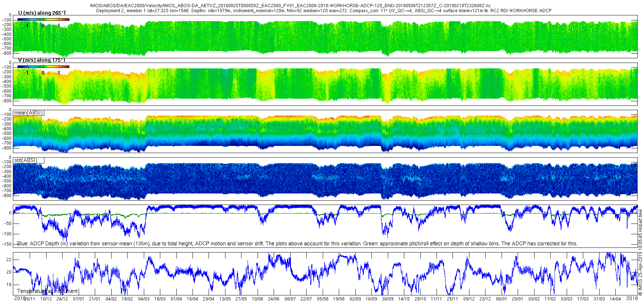Click the '04/03' date tick label
The width and height of the screenshot is (644, 304).
(x=143, y=299)
